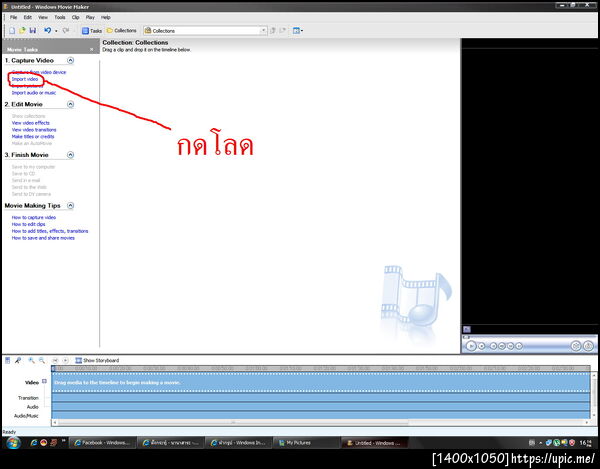Open View video effects
The image size is (600, 469).
coord(31,123)
